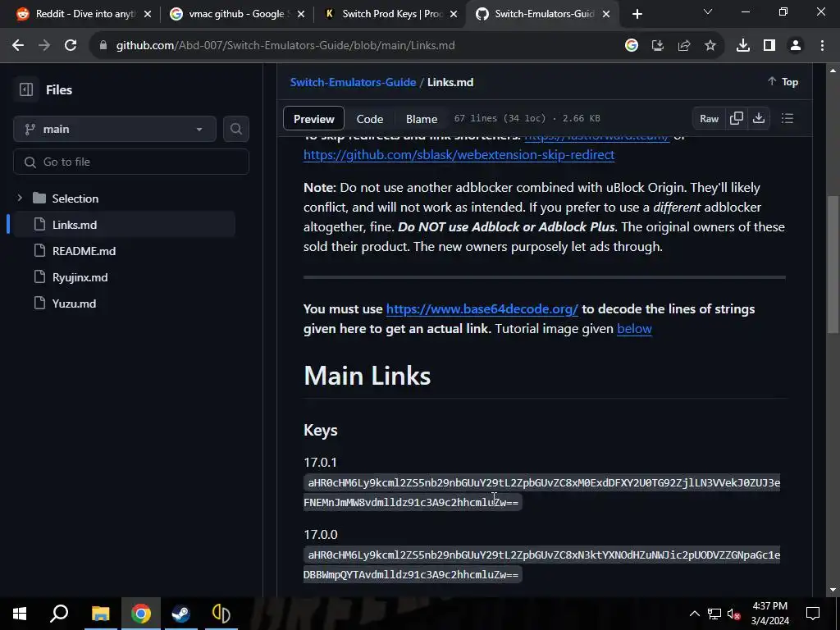Screen dimensions: 840x630
Task: Open Windows Start menu
Action: tap(20, 614)
